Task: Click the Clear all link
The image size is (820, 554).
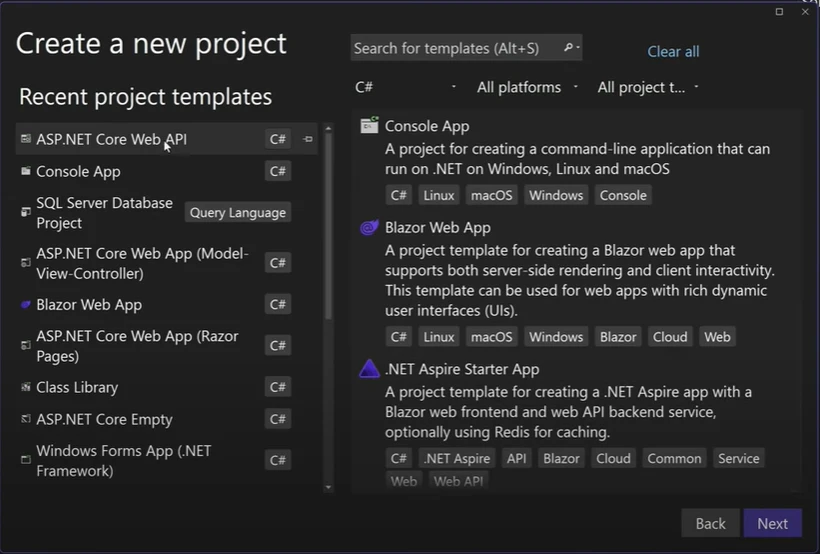Action: coord(673,51)
